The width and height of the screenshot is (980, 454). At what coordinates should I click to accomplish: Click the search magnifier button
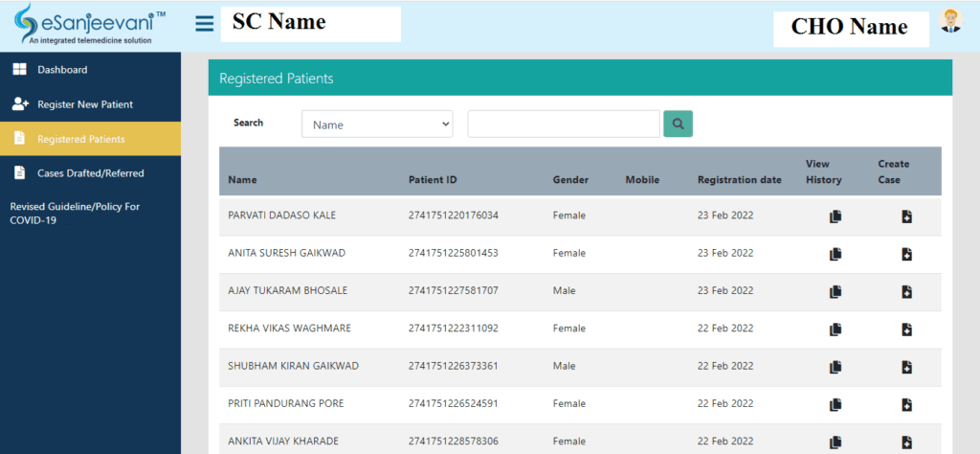tap(678, 124)
